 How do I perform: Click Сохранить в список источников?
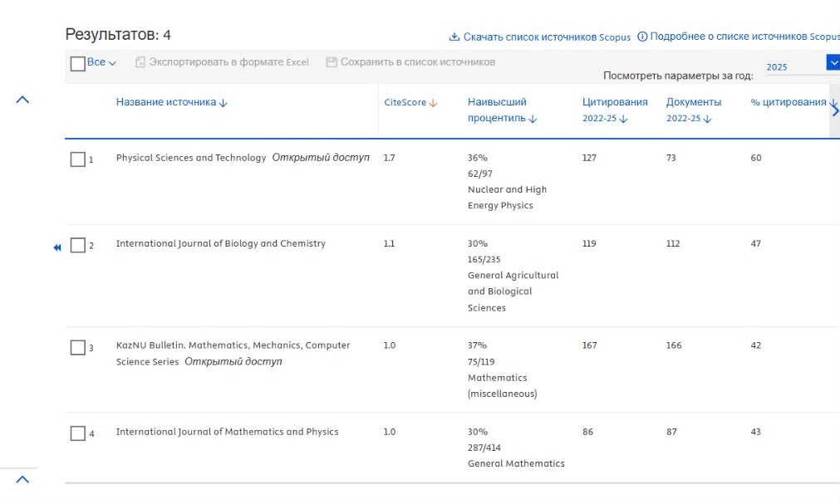418,62
